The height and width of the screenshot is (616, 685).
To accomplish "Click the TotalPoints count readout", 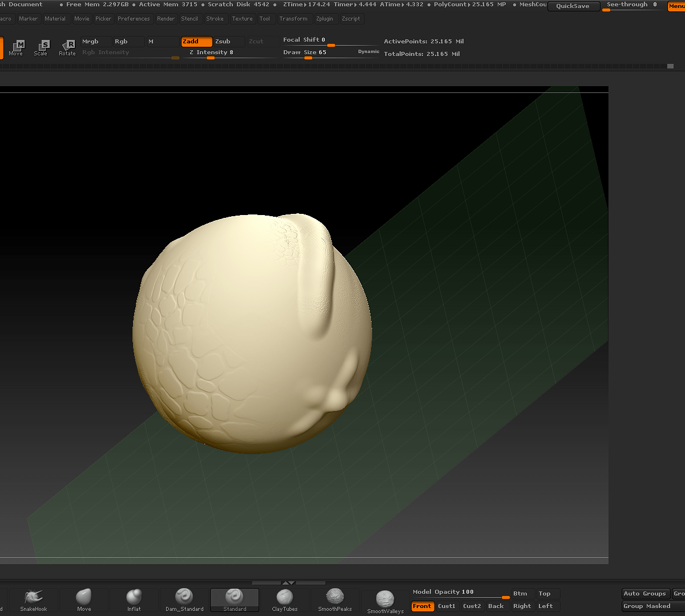I will (422, 54).
